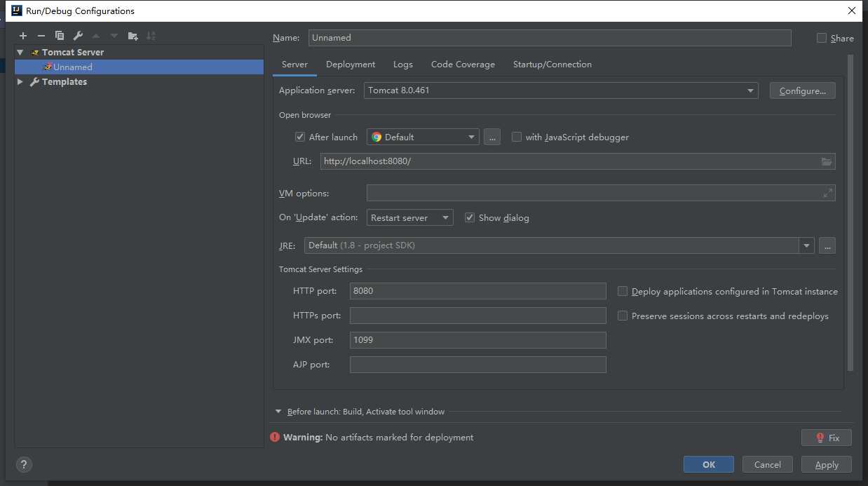Open the Startup/Connection tab
This screenshot has height=486, width=868.
point(552,65)
